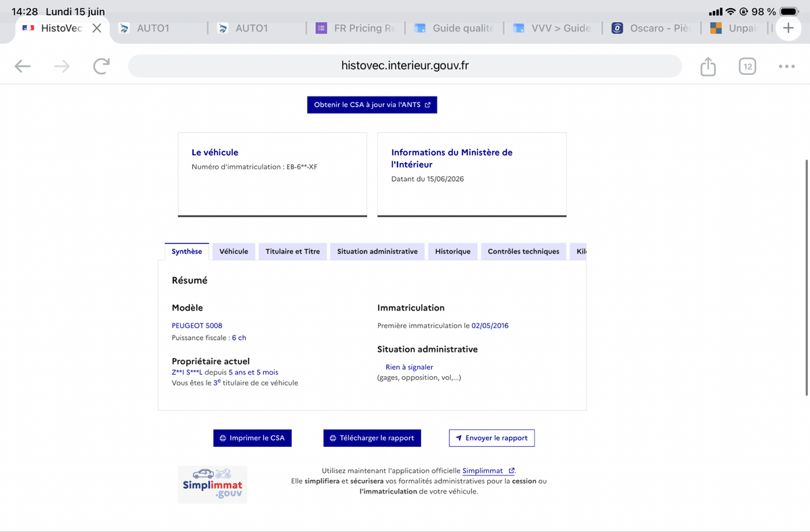The width and height of the screenshot is (810, 532).
Task: Show the Contrôles techniques tab
Action: [524, 251]
